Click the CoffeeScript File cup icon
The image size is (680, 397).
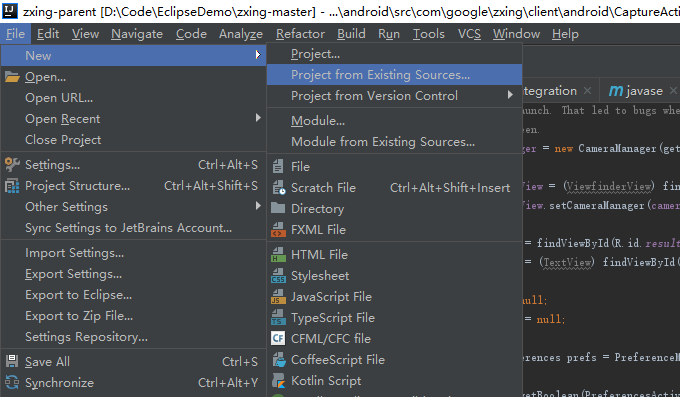278,360
